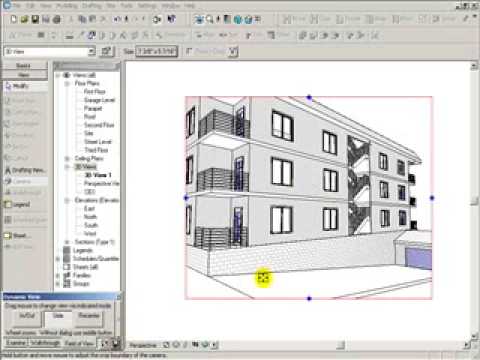
Task: Activate third mode button in Dynamic View dialog
Action: pos(89,319)
